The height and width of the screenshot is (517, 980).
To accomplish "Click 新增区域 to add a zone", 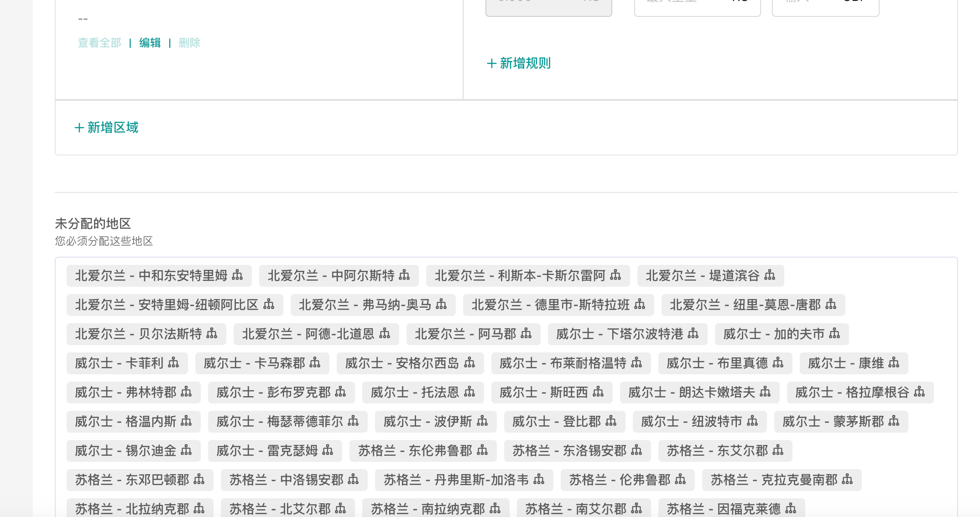I will tap(106, 128).
